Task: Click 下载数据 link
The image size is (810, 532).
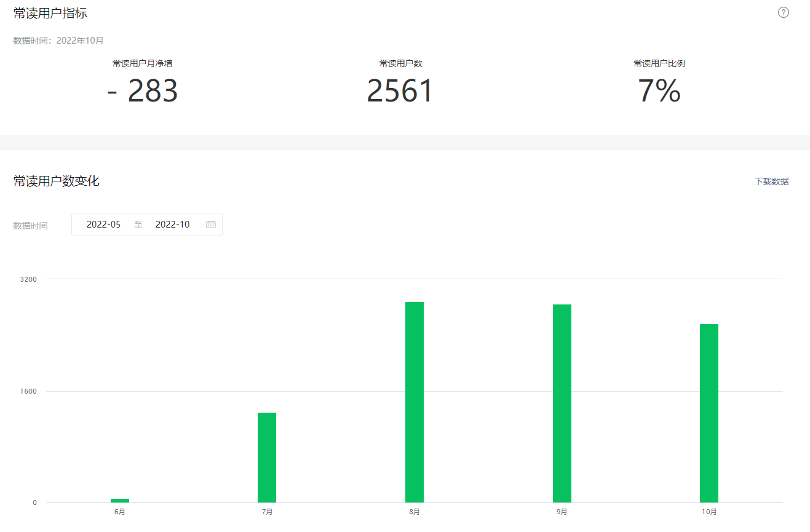Action: (x=771, y=181)
